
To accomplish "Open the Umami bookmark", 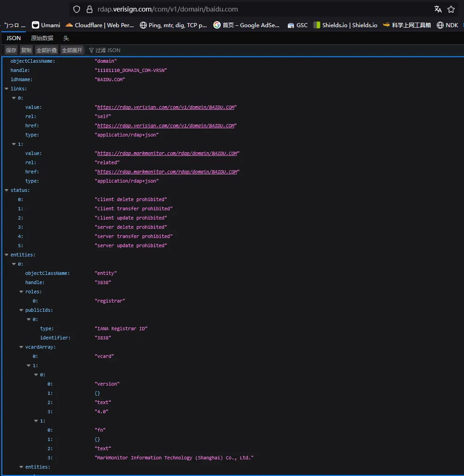I will [x=46, y=25].
